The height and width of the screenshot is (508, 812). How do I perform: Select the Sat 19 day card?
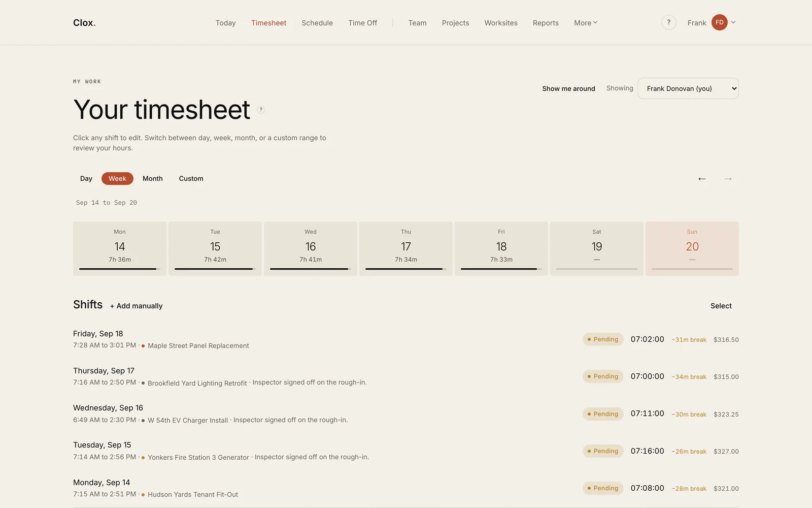597,248
